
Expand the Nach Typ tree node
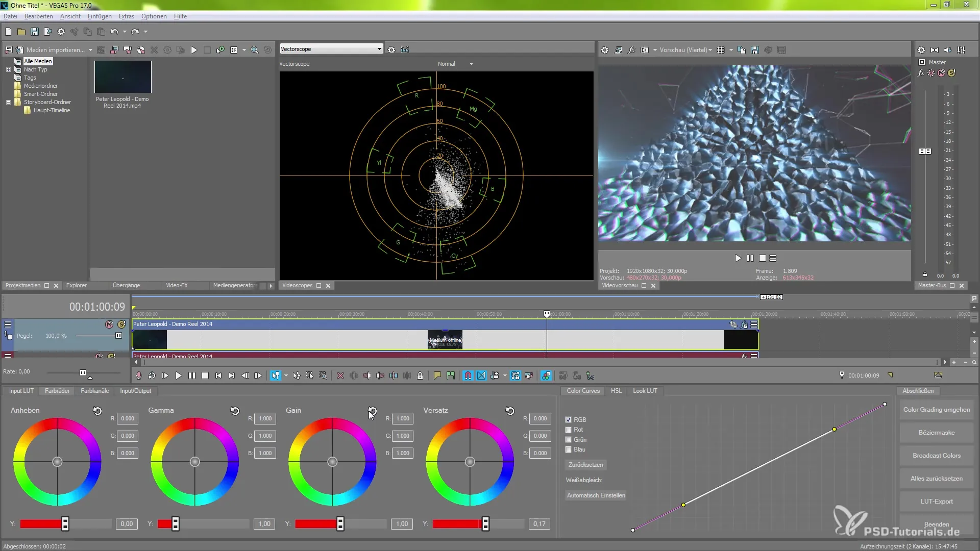point(8,69)
